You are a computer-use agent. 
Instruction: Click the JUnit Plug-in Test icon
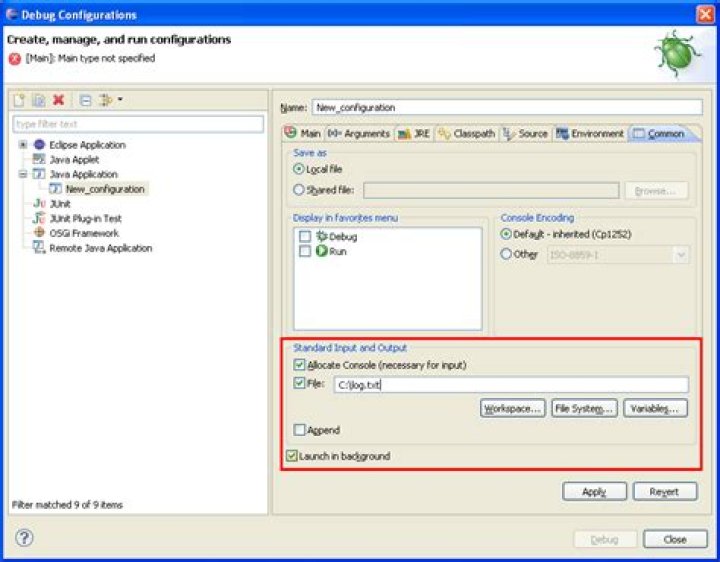click(39, 218)
